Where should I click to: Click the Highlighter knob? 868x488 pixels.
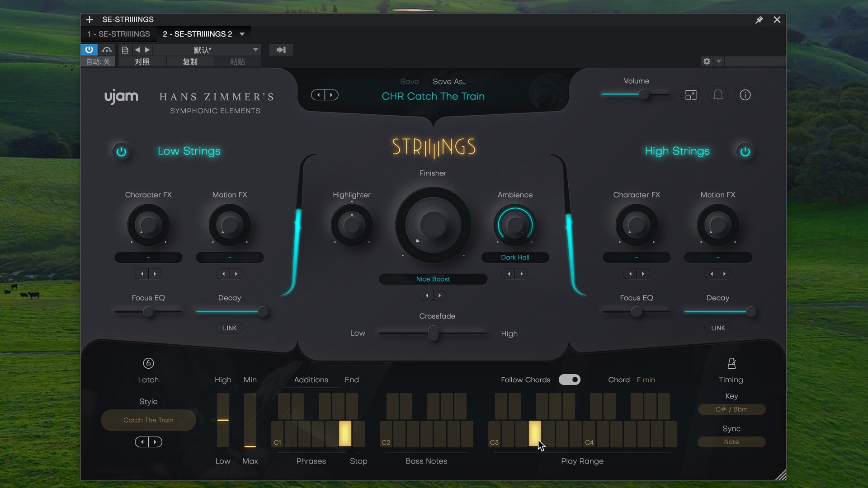[352, 225]
